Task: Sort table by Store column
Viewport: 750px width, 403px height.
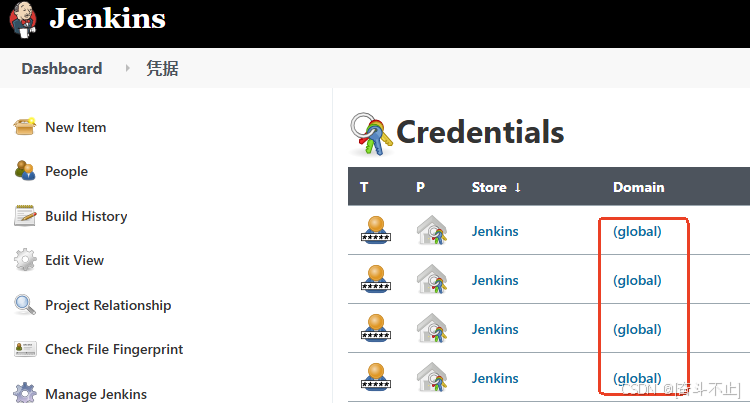Action: point(496,187)
